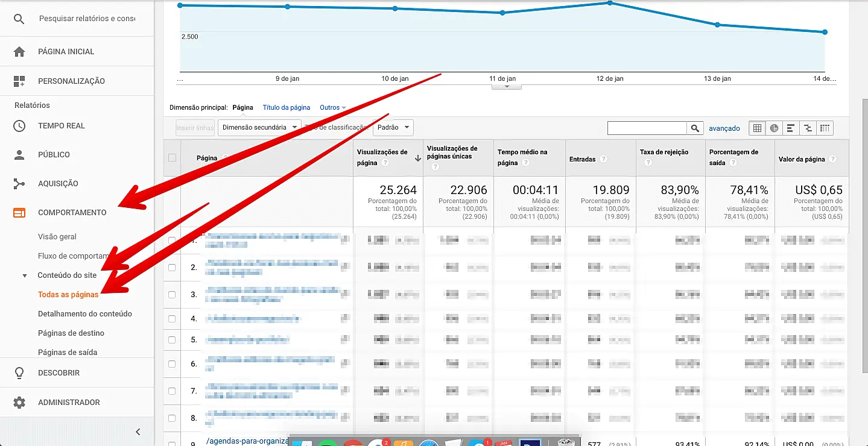
Task: Check the checkbox beside row 3
Action: [172, 294]
